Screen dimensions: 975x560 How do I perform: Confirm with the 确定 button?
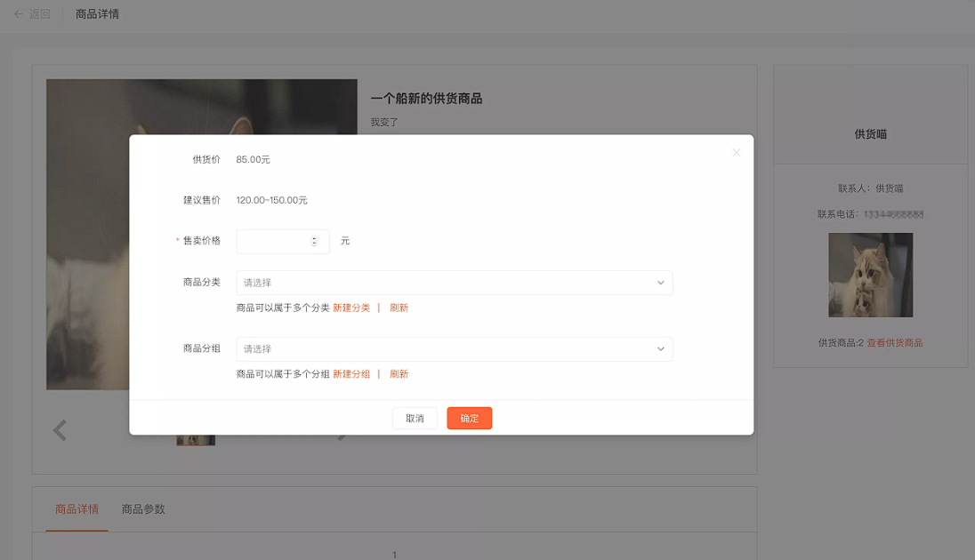pos(470,419)
